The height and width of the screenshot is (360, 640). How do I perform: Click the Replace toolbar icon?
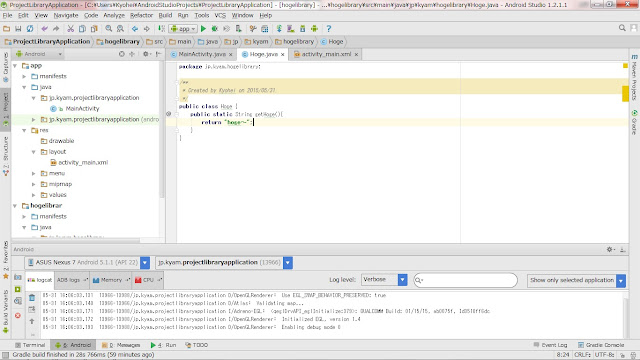tap(120, 29)
